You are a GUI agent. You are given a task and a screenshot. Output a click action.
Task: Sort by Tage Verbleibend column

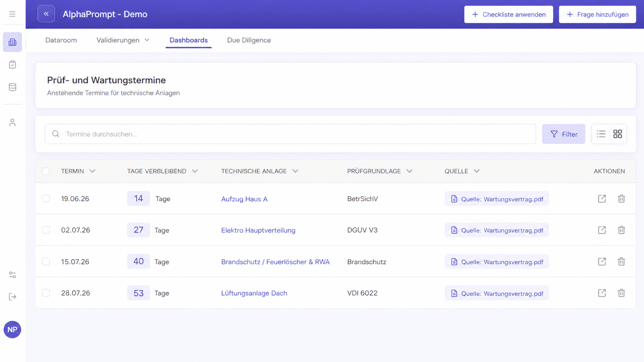coord(162,171)
